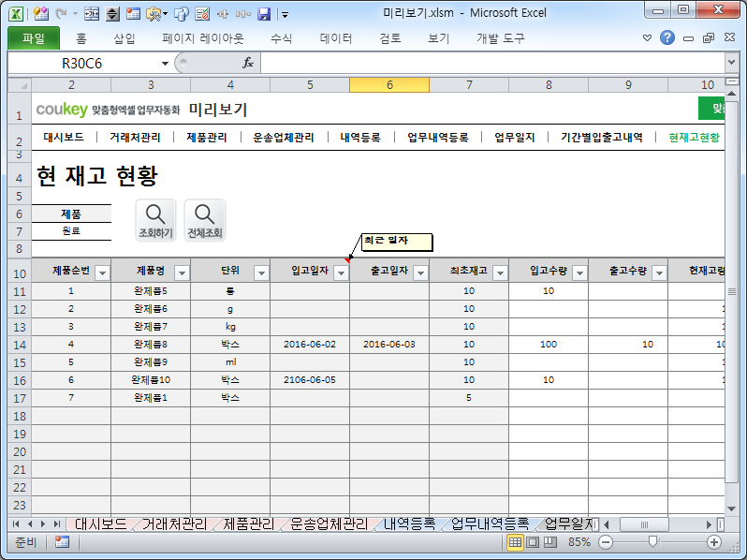Open the 단위 column filter dropdown
747x560 pixels.
261,273
